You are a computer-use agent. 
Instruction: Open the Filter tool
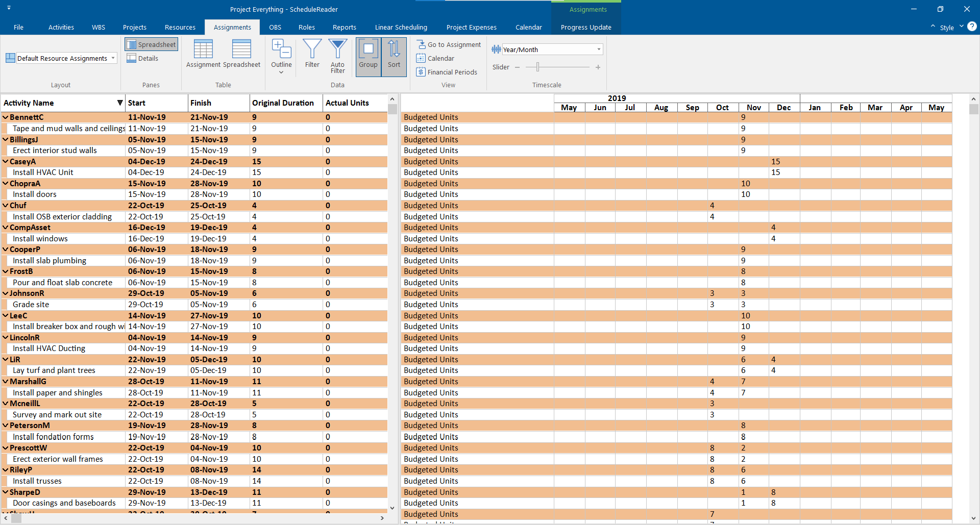pos(312,54)
